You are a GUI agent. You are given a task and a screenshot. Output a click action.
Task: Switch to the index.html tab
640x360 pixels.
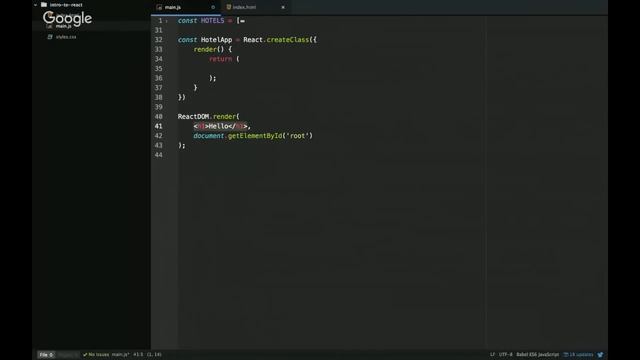(x=255, y=7)
